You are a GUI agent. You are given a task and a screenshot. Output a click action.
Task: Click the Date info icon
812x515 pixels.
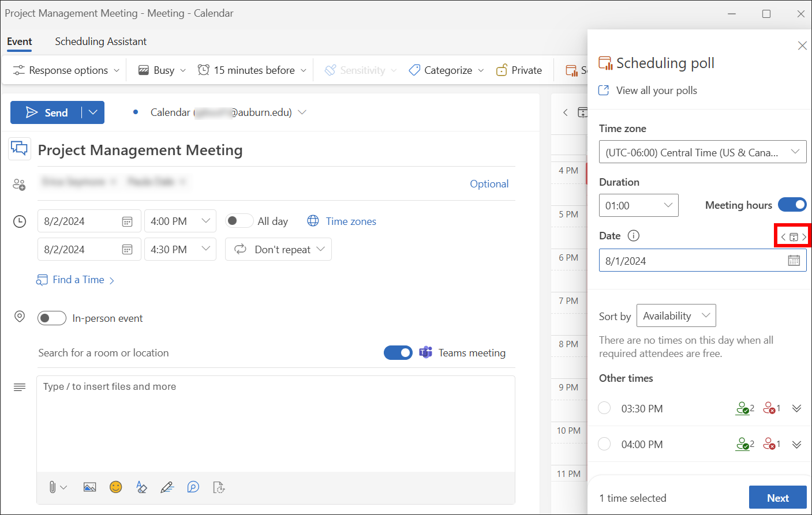634,235
